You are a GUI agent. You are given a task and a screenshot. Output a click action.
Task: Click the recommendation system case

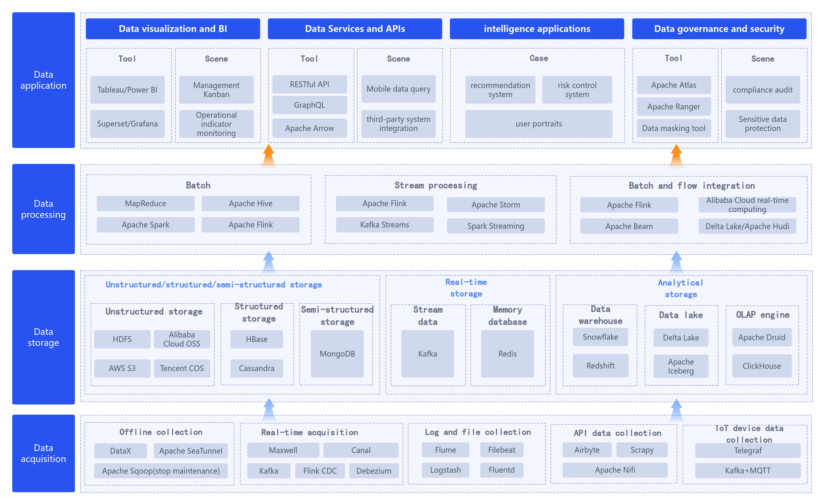click(x=500, y=90)
